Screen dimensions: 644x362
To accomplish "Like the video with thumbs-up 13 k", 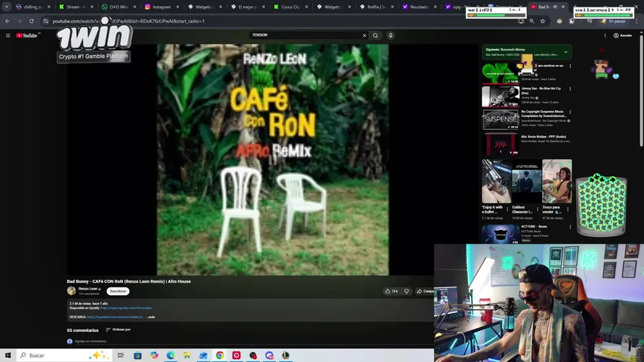I will (x=391, y=291).
